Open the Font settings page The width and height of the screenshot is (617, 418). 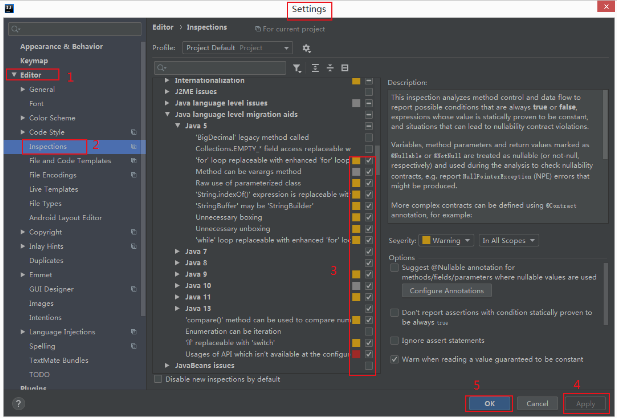coord(36,104)
